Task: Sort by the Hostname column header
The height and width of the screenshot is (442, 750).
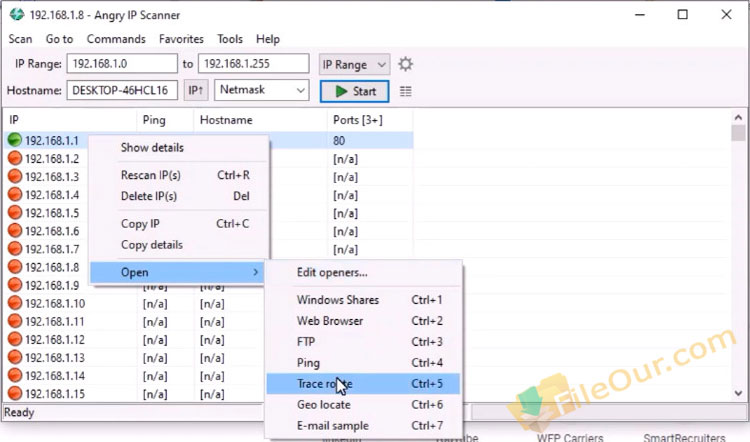Action: (261, 120)
